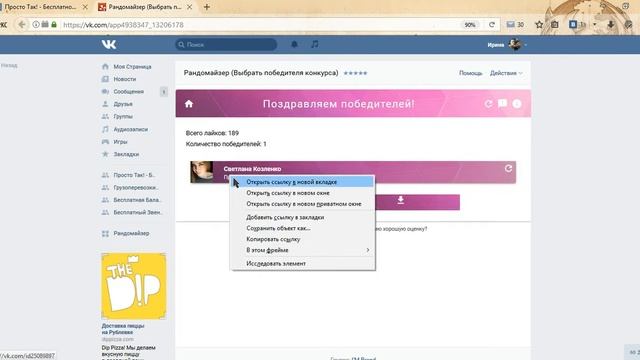Viewport: 640px width, 360px height.
Task: Bookmark page with star icon
Action: pos(539,25)
